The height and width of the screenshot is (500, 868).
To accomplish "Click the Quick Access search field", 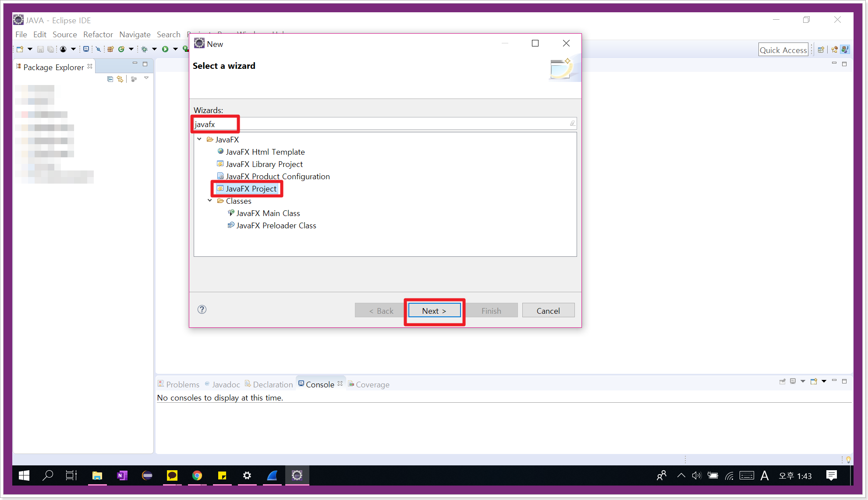I will [783, 50].
